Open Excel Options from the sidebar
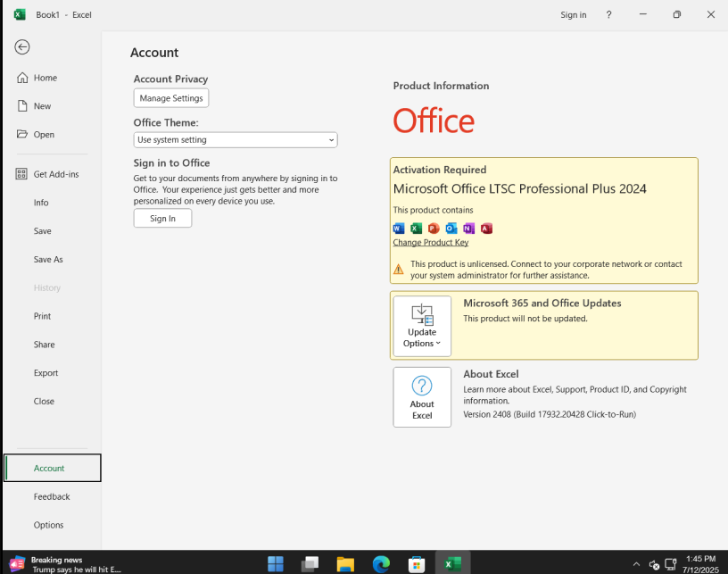This screenshot has width=728, height=574. coord(48,525)
